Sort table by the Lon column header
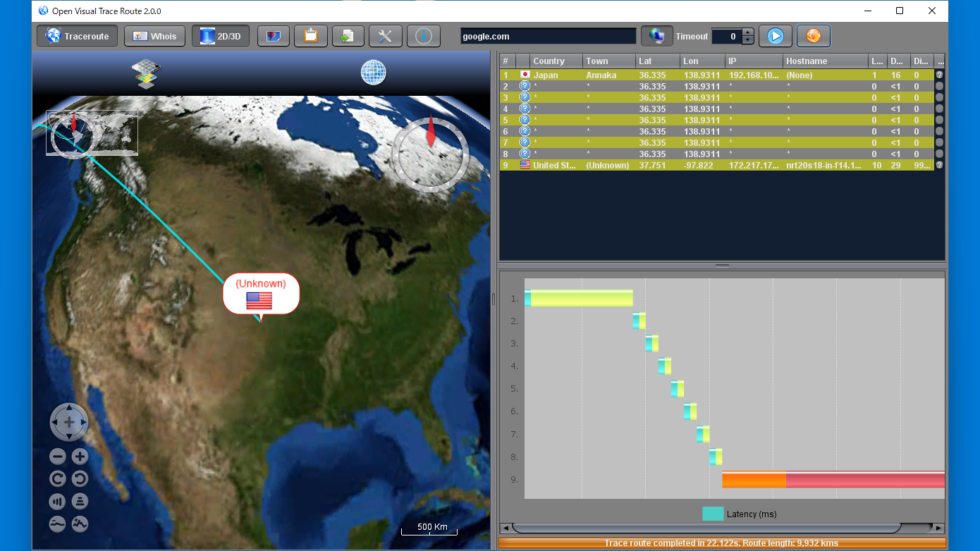Screen dimensions: 980x551 702,61
